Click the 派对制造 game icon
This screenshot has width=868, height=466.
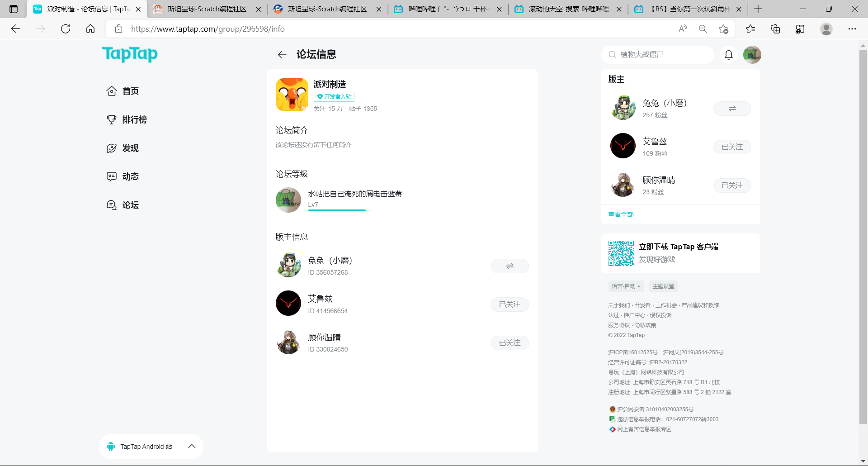292,95
